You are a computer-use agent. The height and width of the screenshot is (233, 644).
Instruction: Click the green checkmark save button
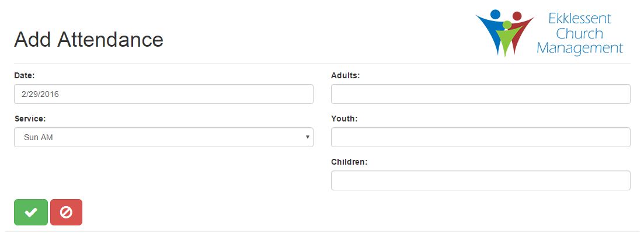click(x=31, y=212)
